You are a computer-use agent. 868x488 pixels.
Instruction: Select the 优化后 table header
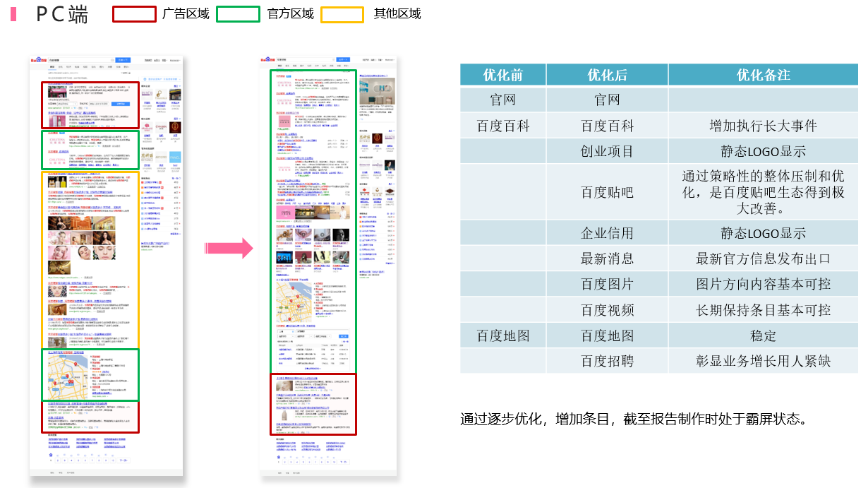pyautogui.click(x=608, y=75)
